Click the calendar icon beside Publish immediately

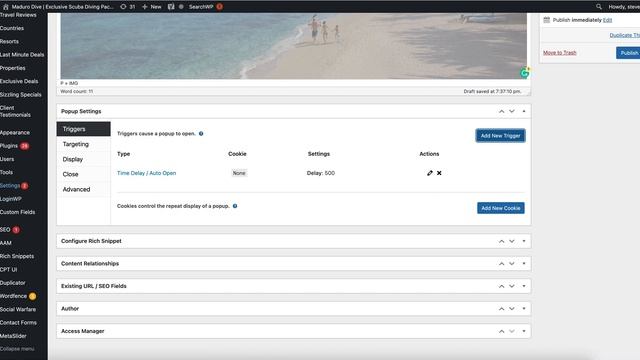click(x=547, y=20)
